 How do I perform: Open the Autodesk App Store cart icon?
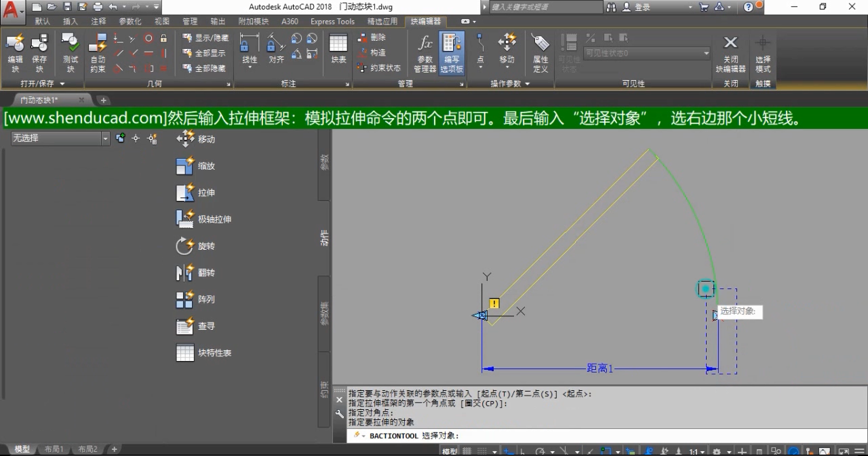pyautogui.click(x=704, y=7)
